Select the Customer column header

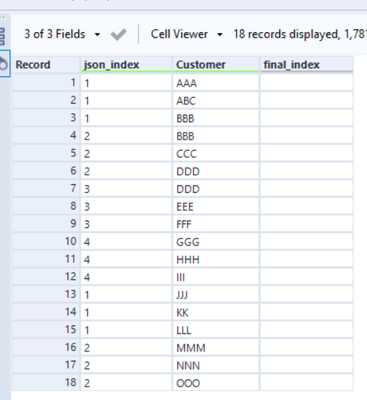[216, 64]
